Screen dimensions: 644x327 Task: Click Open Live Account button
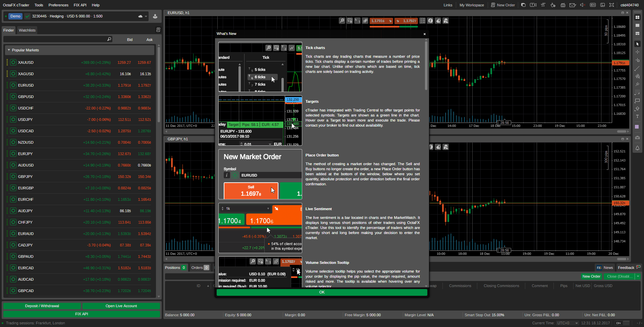coord(121,306)
